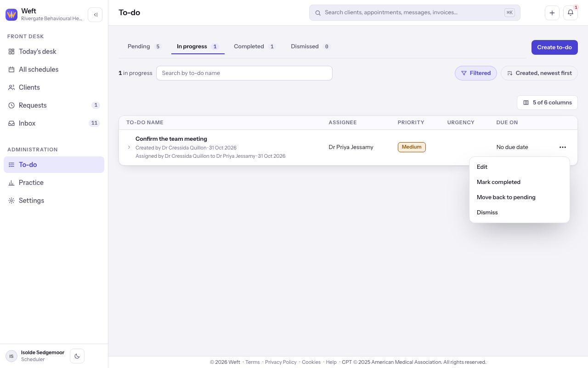Change the Created, newest first sort
This screenshot has height=368, width=588.
click(539, 73)
